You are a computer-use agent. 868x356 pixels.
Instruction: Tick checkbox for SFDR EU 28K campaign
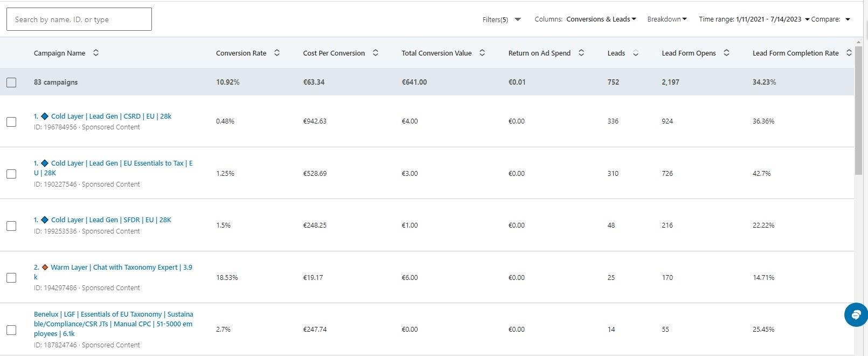click(11, 226)
